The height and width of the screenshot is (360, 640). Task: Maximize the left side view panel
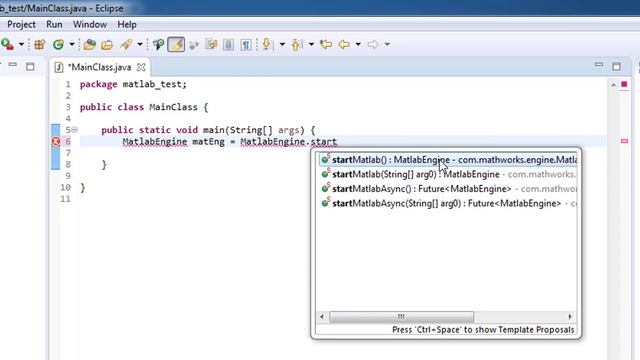pos(30,66)
